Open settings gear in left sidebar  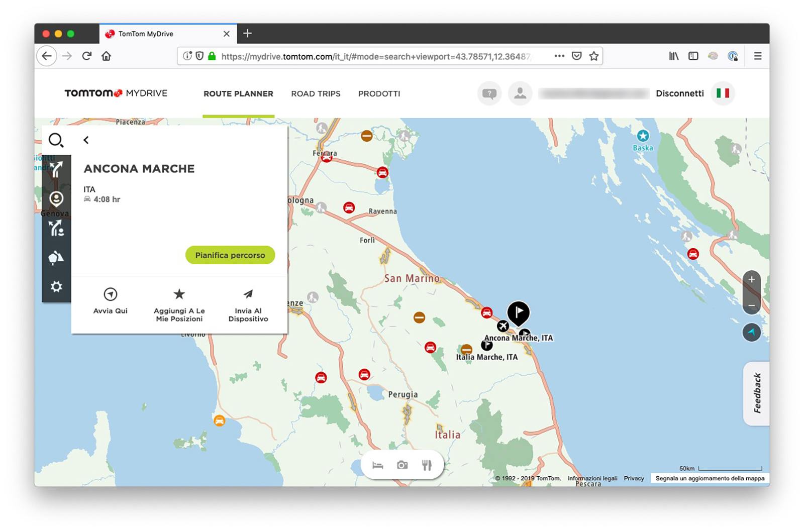click(56, 287)
